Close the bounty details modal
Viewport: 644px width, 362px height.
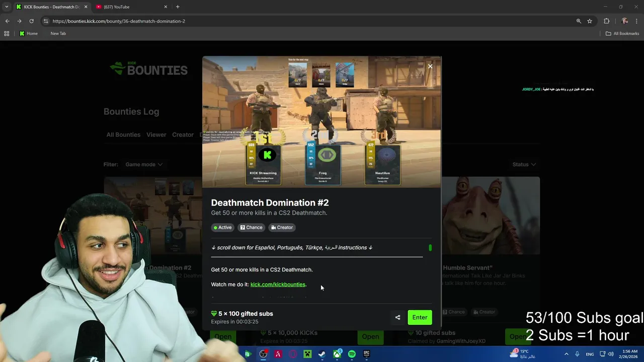[430, 66]
